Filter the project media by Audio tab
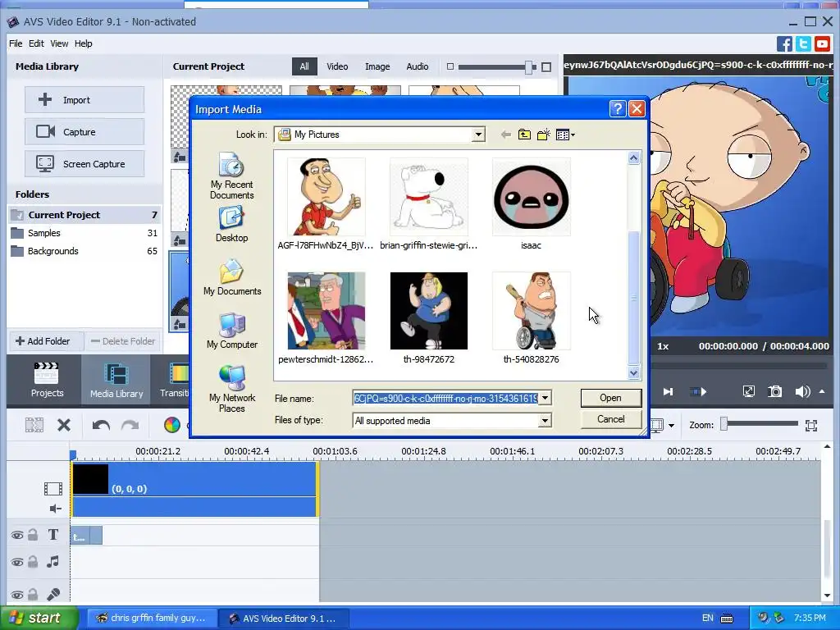The width and height of the screenshot is (840, 630). click(417, 66)
